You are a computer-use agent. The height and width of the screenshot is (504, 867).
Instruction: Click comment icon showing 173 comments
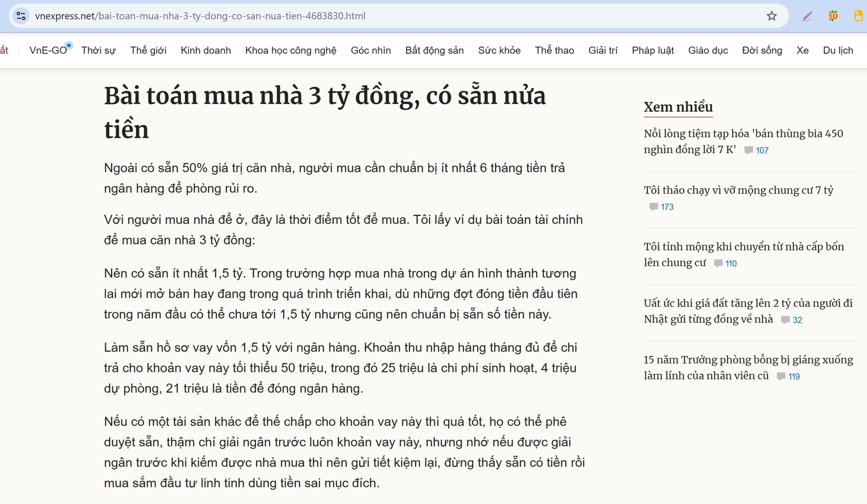point(653,206)
